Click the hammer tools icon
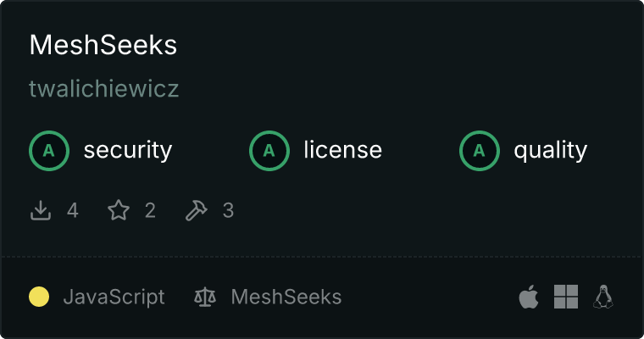Screen dimensions: 644x339 point(197,210)
